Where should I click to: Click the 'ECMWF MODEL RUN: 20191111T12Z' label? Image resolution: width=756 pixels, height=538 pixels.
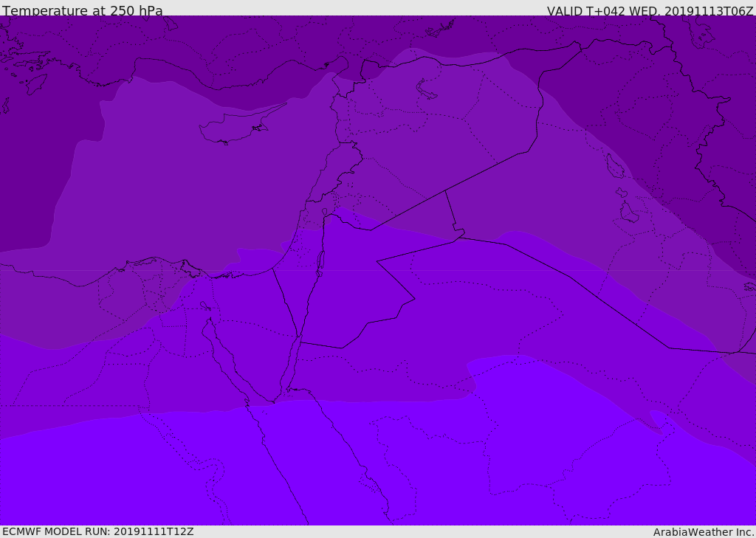[x=98, y=531]
